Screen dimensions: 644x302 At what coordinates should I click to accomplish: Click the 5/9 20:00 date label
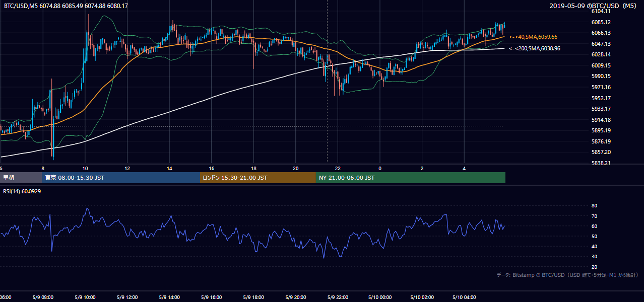[x=296, y=297]
